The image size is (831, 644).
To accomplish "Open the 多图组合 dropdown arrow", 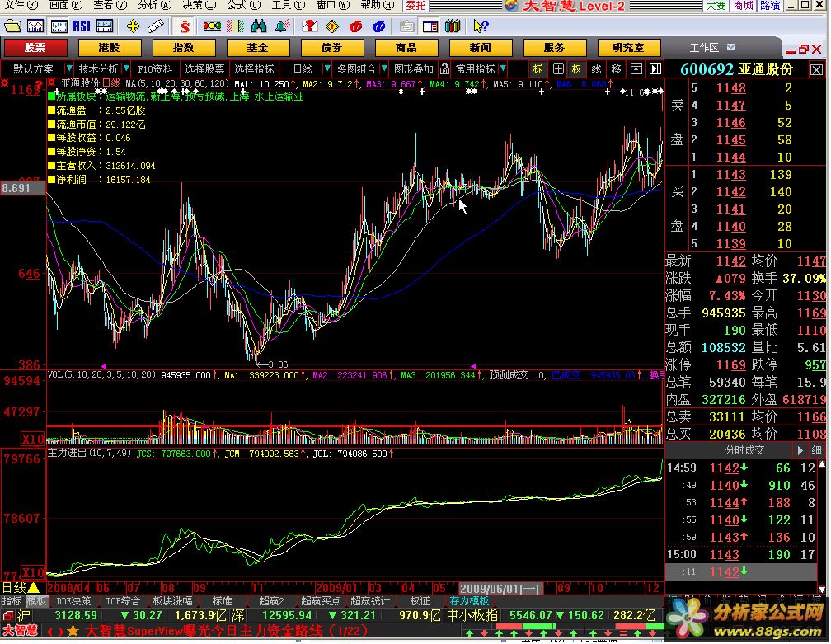I will tap(384, 69).
